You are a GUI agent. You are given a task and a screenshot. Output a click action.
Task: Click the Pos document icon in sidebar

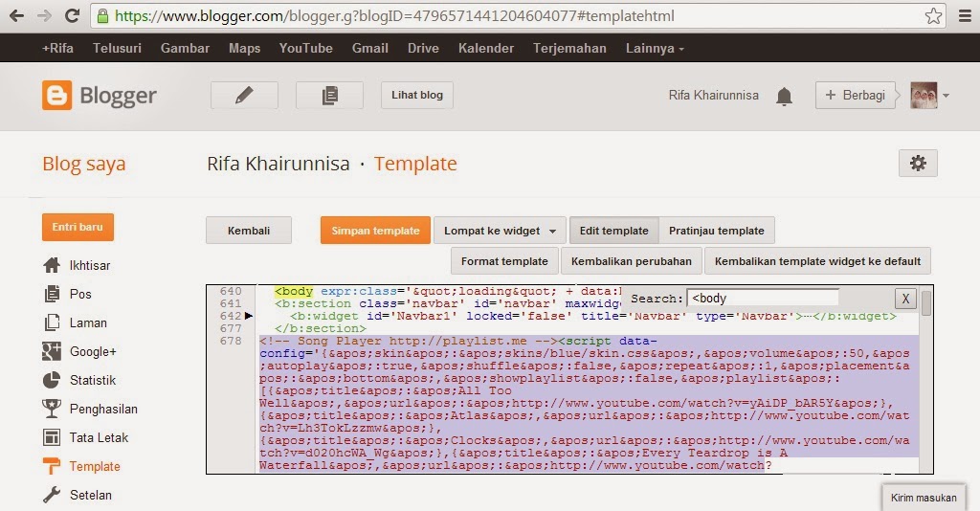click(52, 294)
